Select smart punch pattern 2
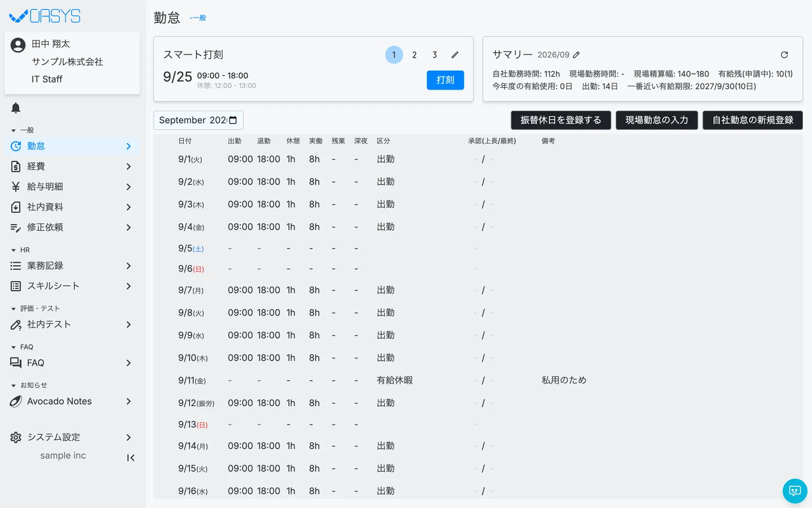Screen dimensions: 812x508 click(414, 55)
